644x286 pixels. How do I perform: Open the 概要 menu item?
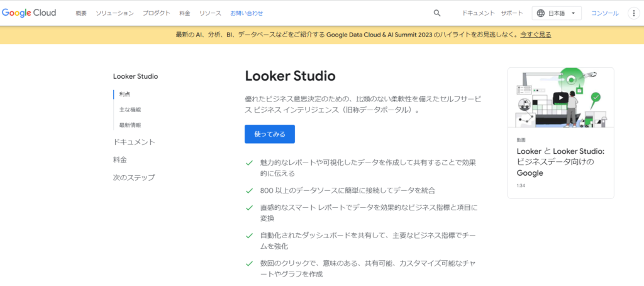[81, 13]
